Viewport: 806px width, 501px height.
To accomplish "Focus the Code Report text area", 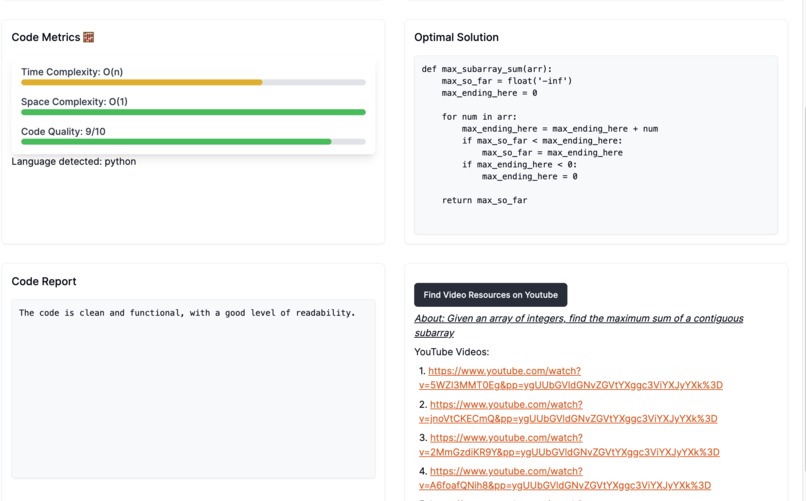I will 193,388.
